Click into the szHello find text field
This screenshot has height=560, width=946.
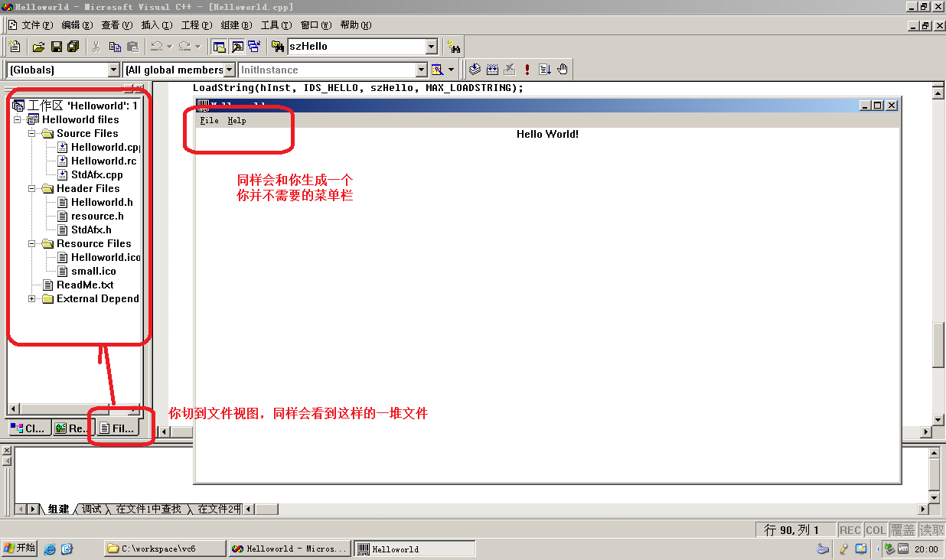[356, 47]
